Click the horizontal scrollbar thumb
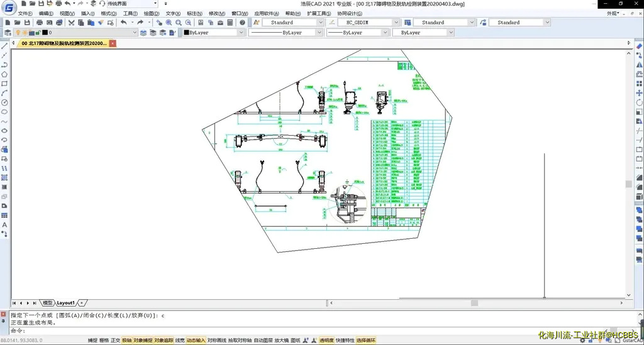Viewport: 644px width, 345px height. (x=474, y=303)
